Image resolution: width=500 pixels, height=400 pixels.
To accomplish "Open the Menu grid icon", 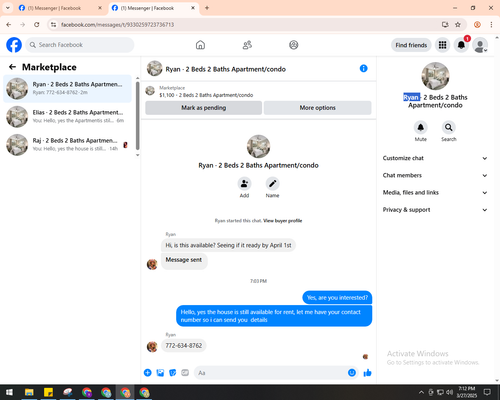I will coord(442,45).
